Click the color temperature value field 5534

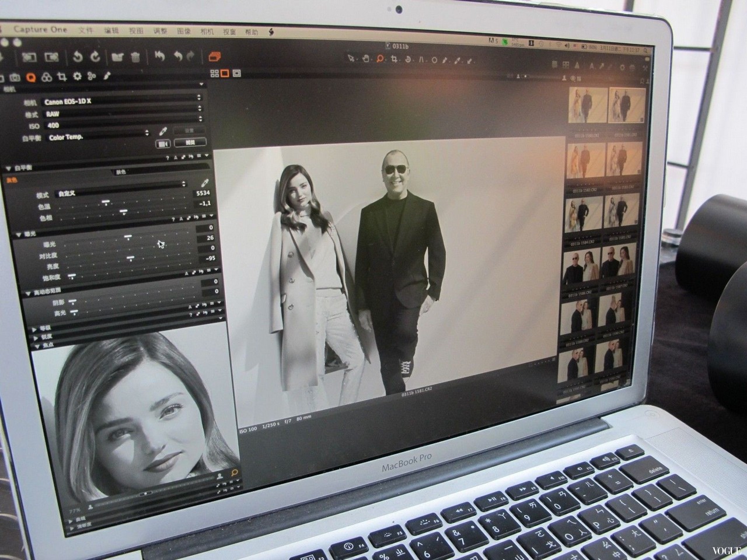tap(203, 193)
